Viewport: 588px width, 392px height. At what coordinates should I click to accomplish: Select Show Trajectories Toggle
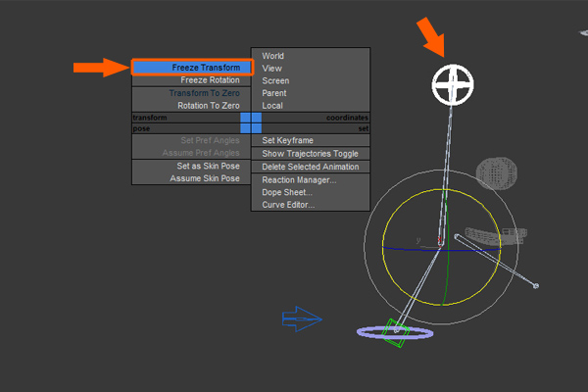pyautogui.click(x=311, y=154)
